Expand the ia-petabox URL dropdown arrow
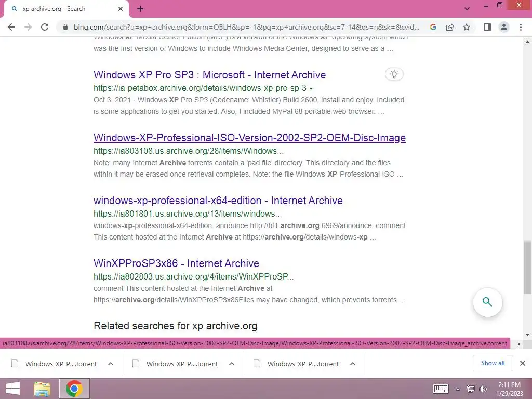The image size is (532, 399). tap(311, 88)
